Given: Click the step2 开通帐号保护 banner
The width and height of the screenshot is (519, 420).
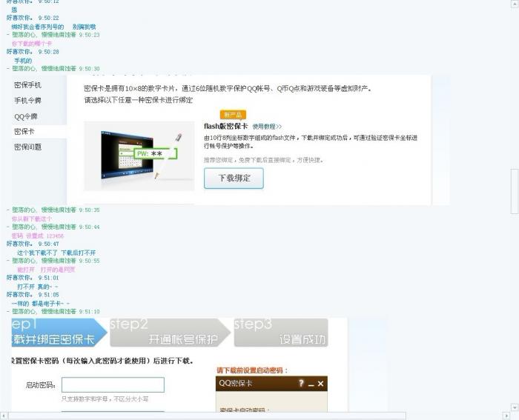Looking at the screenshot, I should (x=170, y=333).
